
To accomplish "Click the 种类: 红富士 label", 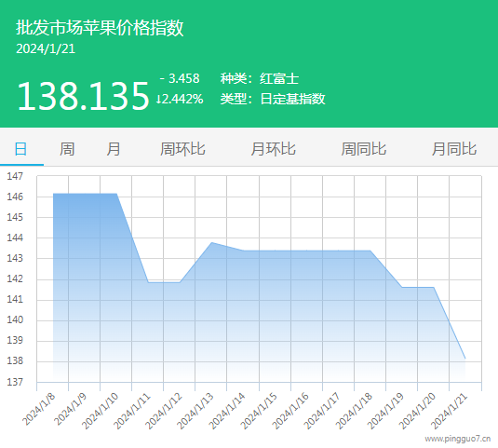I will [x=260, y=78].
